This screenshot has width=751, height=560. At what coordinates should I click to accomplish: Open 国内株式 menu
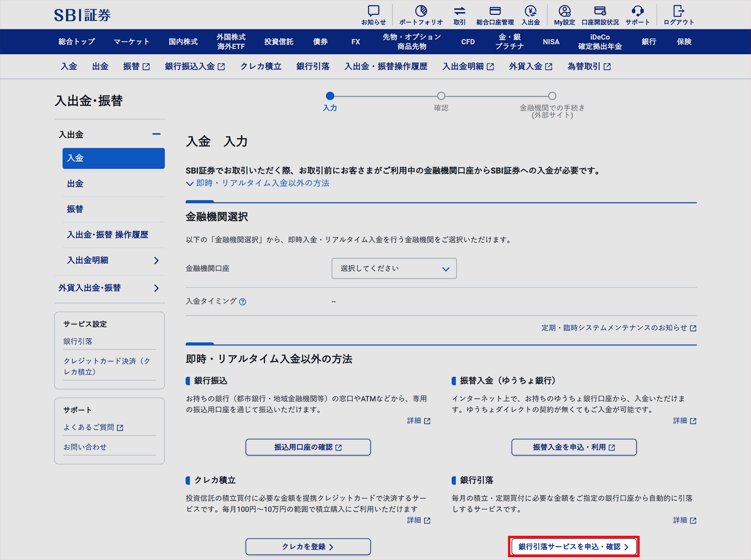click(x=183, y=42)
